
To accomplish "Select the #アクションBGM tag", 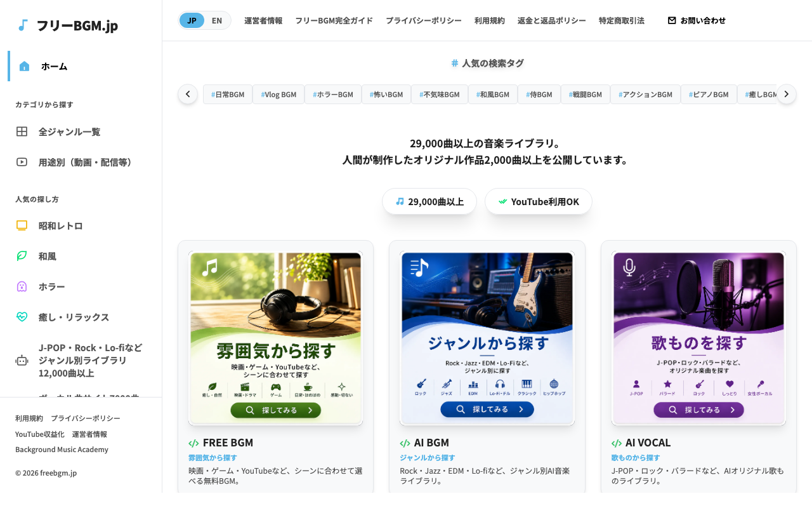I will (x=646, y=95).
